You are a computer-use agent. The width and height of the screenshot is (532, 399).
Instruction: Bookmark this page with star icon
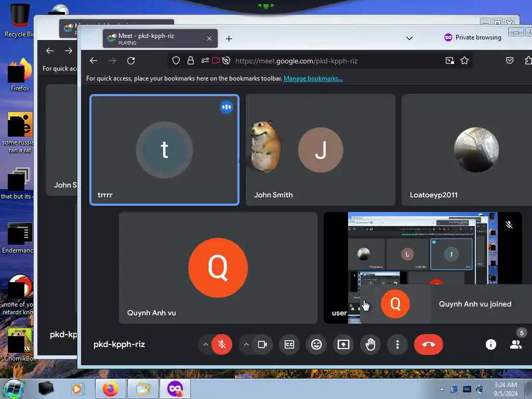464,60
